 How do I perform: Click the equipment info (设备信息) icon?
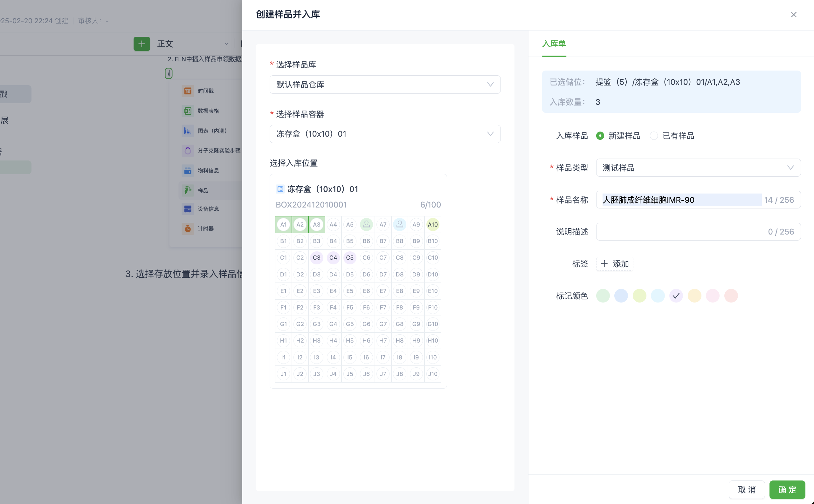coord(187,209)
